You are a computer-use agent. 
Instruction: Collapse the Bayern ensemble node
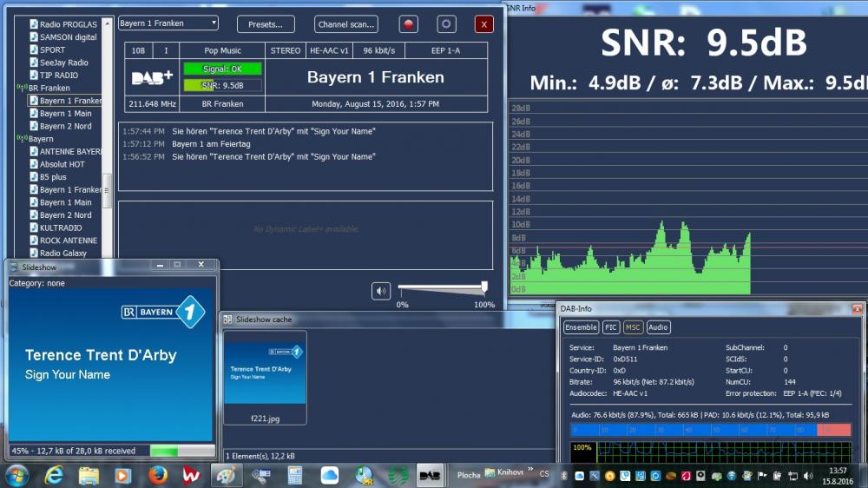pos(36,139)
